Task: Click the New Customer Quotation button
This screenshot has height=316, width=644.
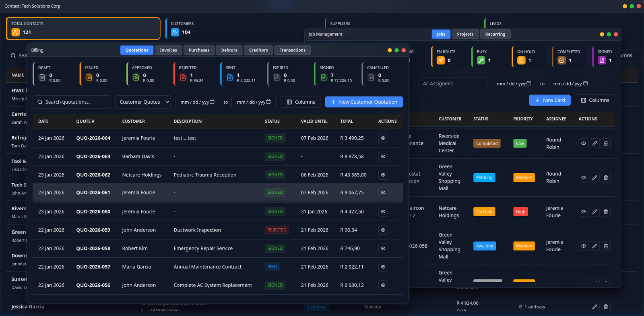Action: [x=364, y=102]
